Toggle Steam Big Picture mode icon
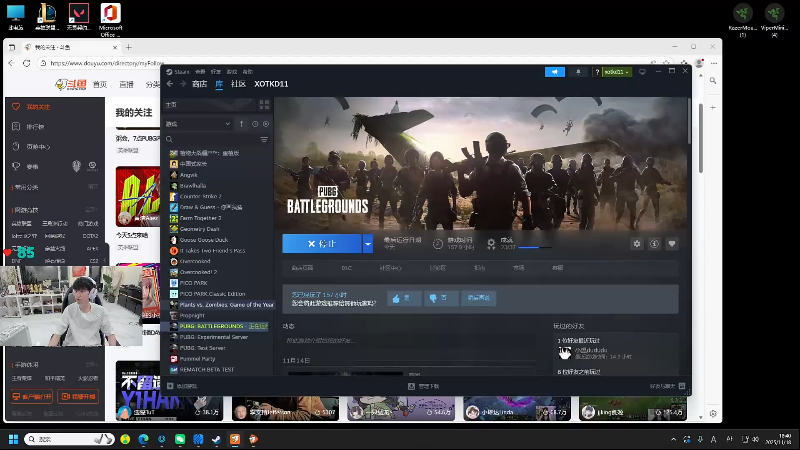Screen dimensions: 800x450 pyautogui.click(x=642, y=72)
